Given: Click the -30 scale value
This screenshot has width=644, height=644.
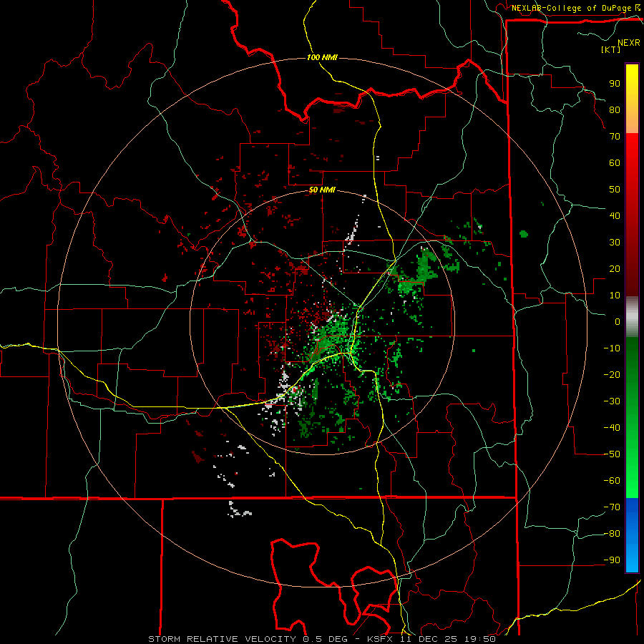Looking at the screenshot, I should [612, 401].
